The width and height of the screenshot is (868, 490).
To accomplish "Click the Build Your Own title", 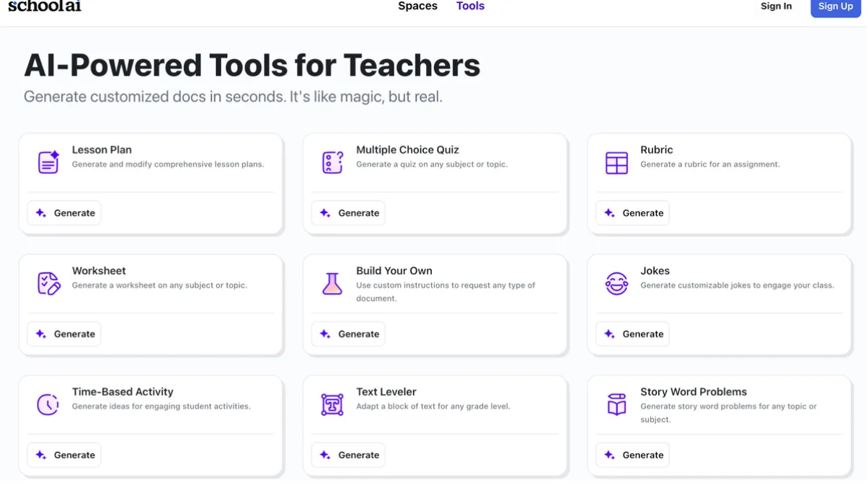I will coord(394,271).
